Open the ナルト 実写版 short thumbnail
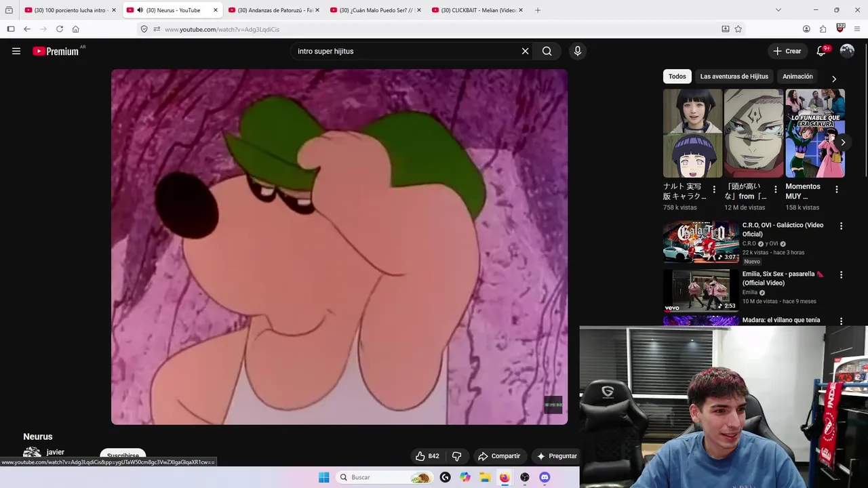 coord(692,133)
